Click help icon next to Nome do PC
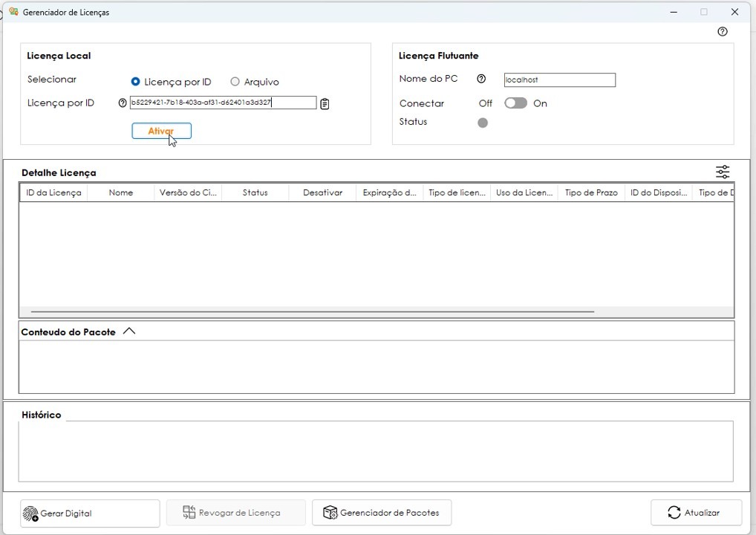 point(481,79)
